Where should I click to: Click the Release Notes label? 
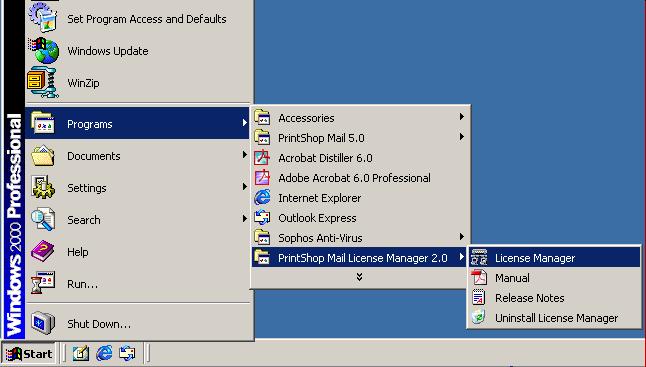pos(530,298)
